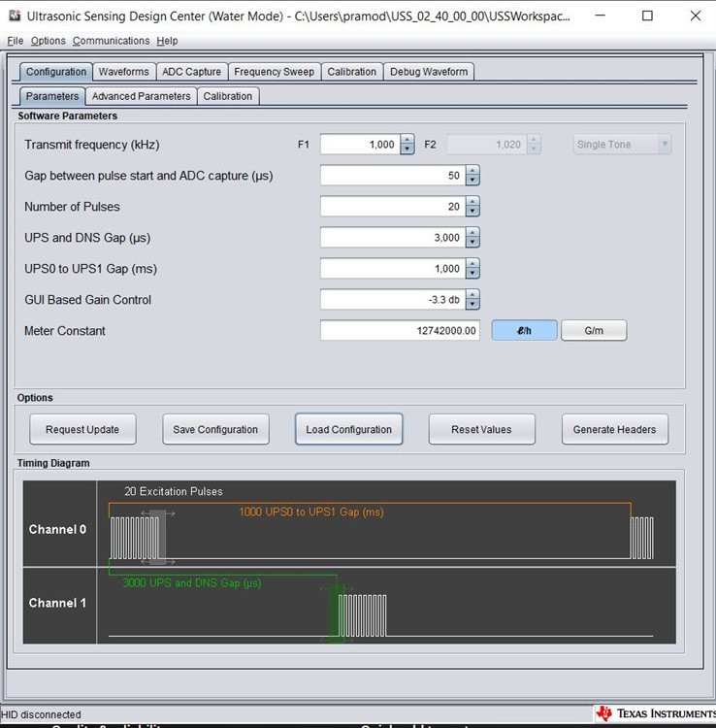Open the File menu

tap(16, 41)
